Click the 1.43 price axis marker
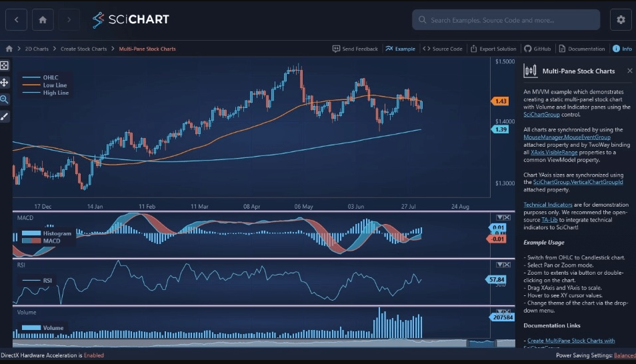This screenshot has height=364, width=636. (x=500, y=101)
